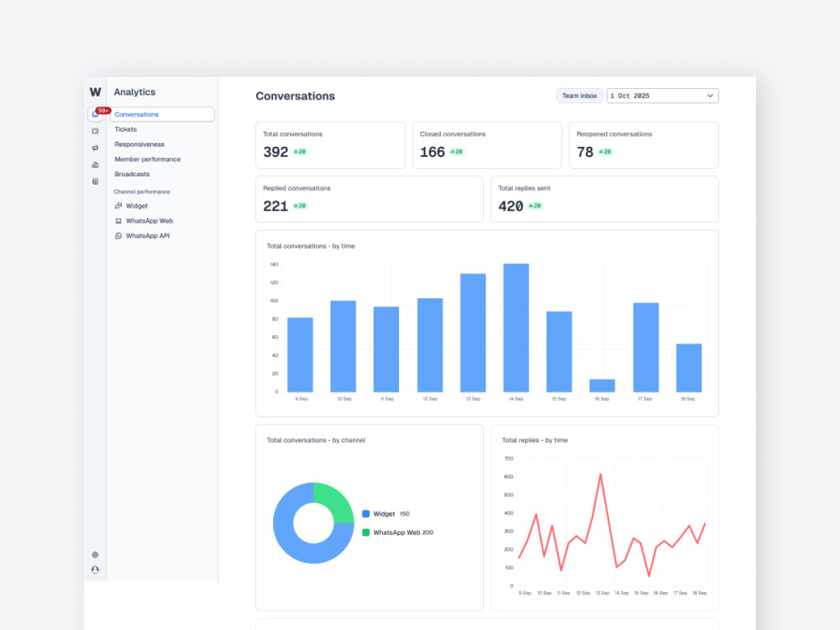Click the Widget 150 legend label
This screenshot has width=840, height=630.
(x=391, y=514)
